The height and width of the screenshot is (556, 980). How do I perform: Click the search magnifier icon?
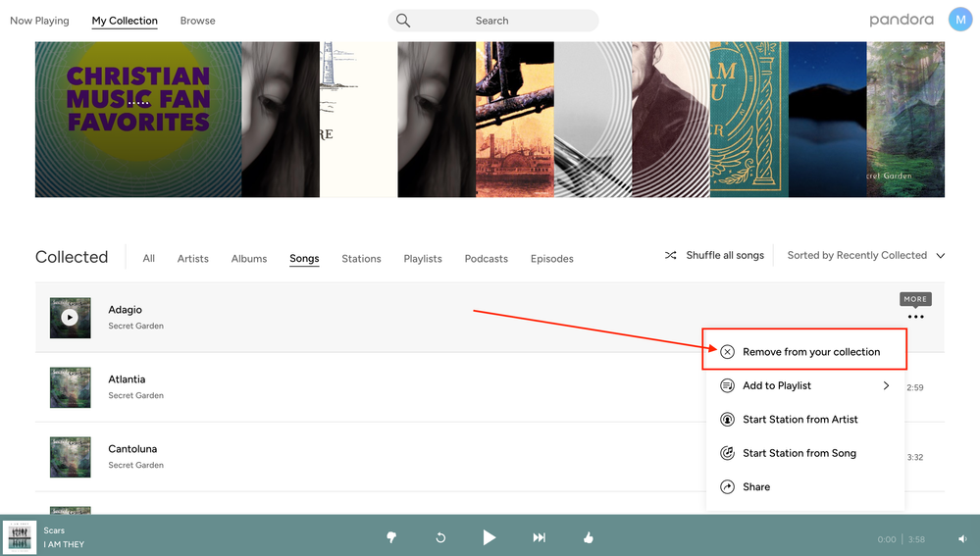(403, 21)
